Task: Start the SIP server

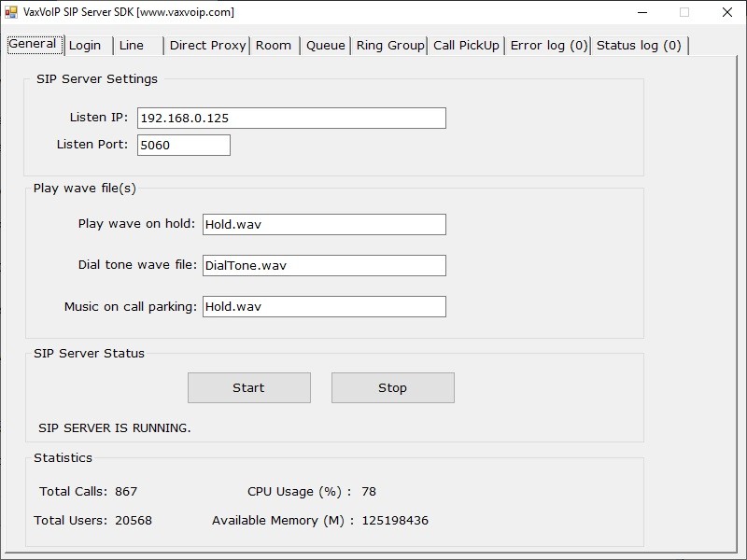Action: 249,387
